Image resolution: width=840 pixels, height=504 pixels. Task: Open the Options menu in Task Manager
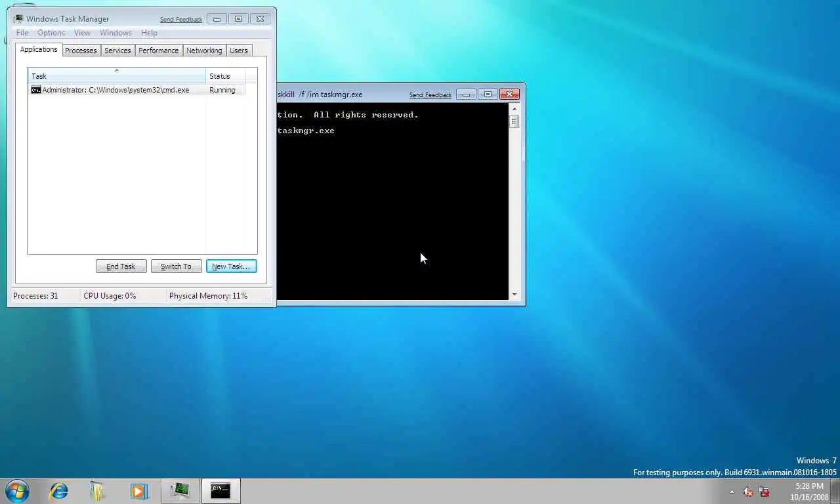[51, 33]
